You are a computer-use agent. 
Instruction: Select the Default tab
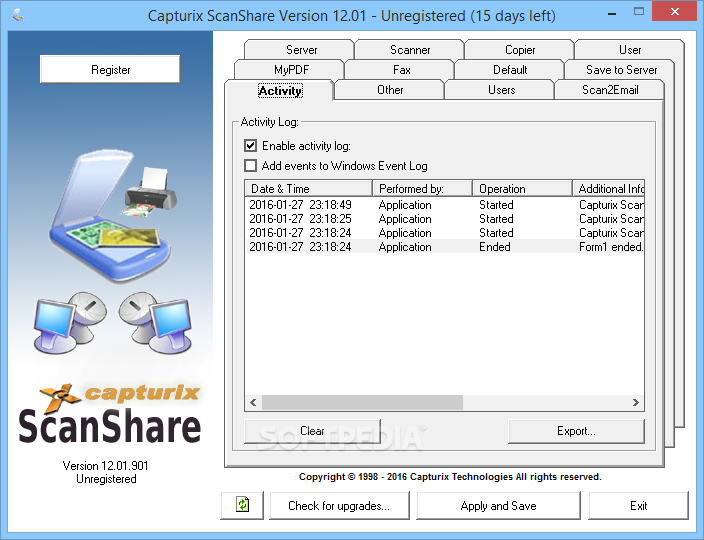[510, 70]
